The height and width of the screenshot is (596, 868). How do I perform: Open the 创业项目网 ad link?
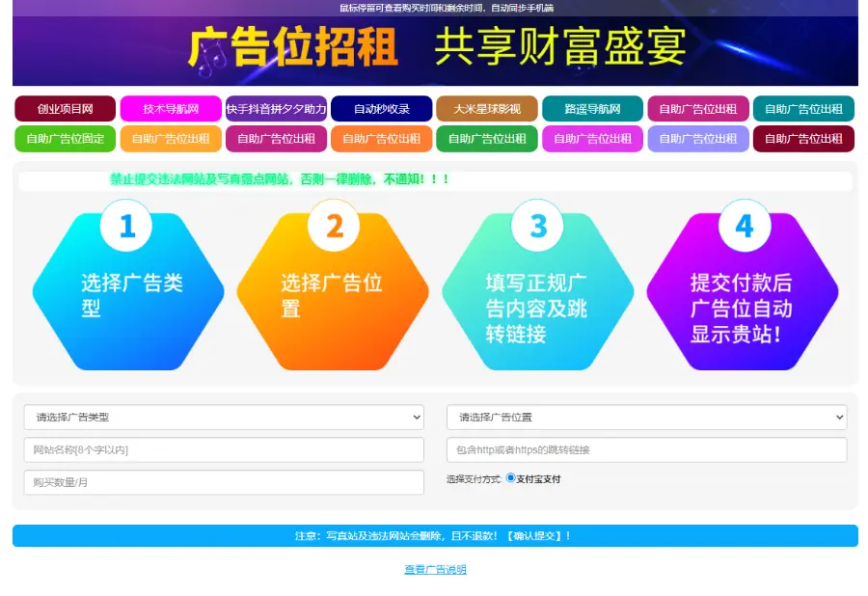tap(66, 109)
